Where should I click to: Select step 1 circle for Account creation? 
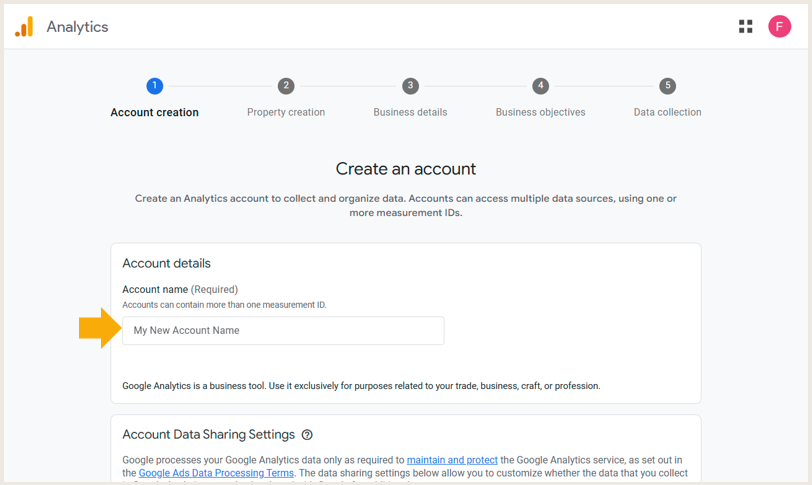tap(154, 86)
